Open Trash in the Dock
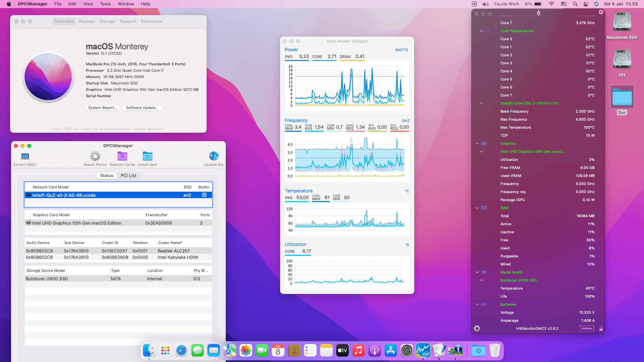The width and height of the screenshot is (644, 362). click(x=495, y=351)
